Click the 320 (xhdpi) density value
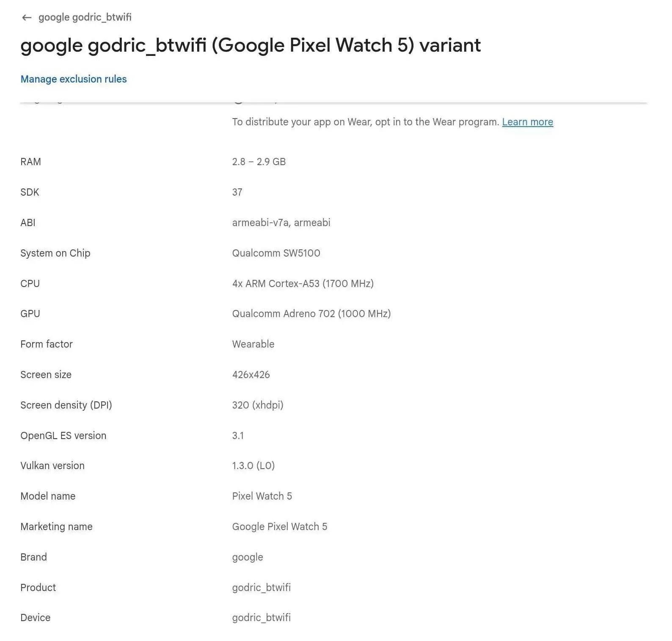 [x=257, y=405]
